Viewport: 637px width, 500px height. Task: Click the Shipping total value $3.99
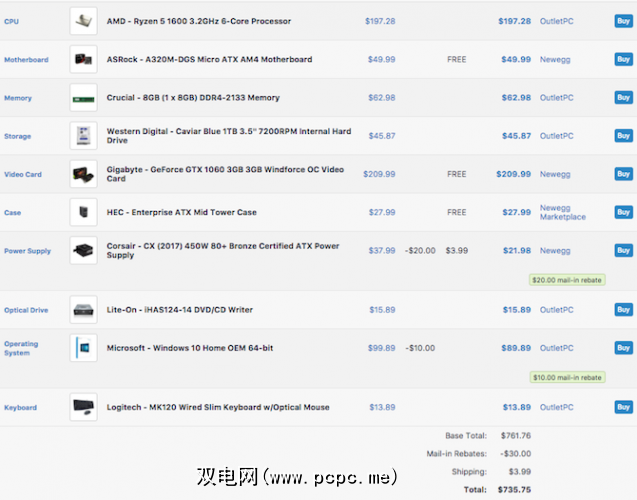coord(520,472)
